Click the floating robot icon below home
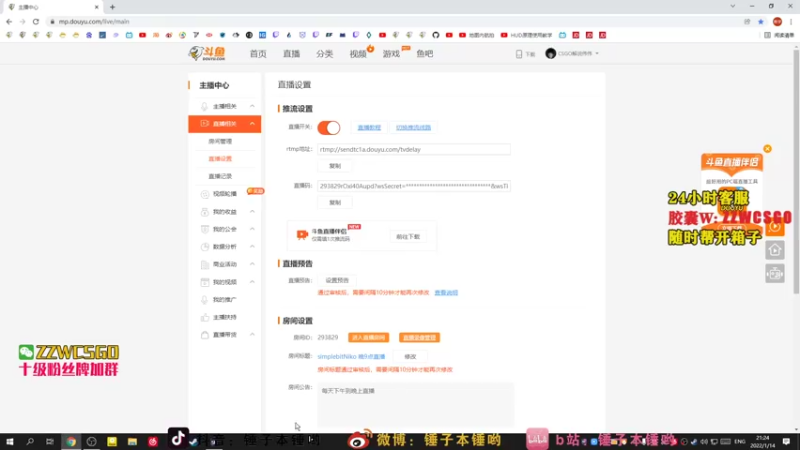This screenshot has height=450, width=800. 774,274
